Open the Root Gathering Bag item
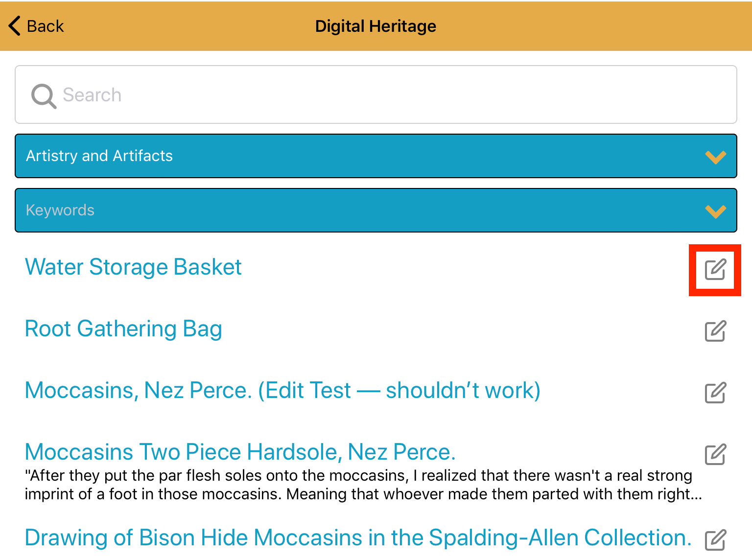The image size is (752, 560). pos(123,329)
